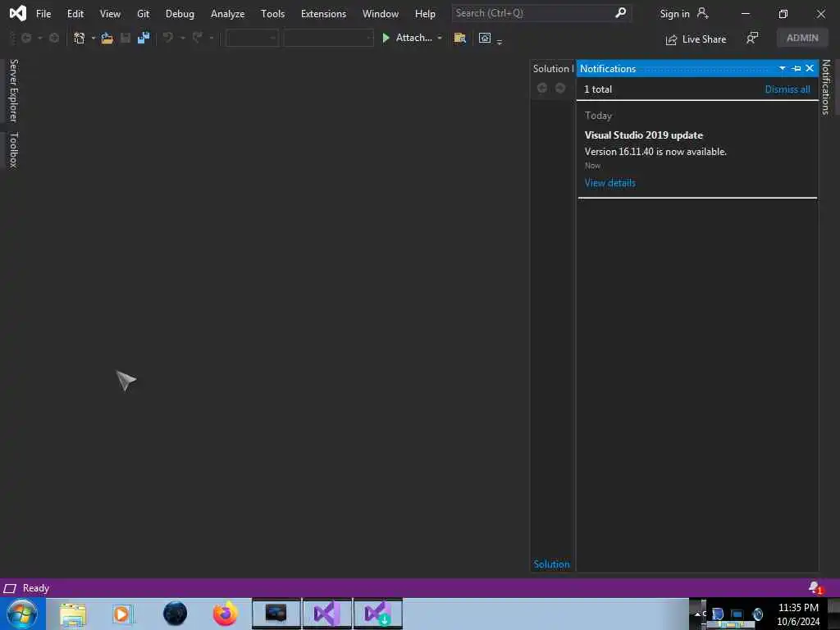Open Firefox from the taskbar

pos(226,614)
